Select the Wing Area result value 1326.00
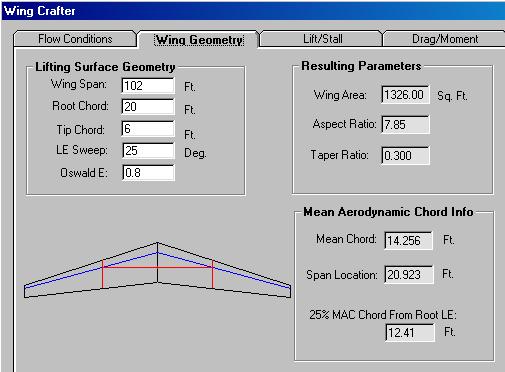Image resolution: width=505 pixels, height=372 pixels. pyautogui.click(x=405, y=95)
